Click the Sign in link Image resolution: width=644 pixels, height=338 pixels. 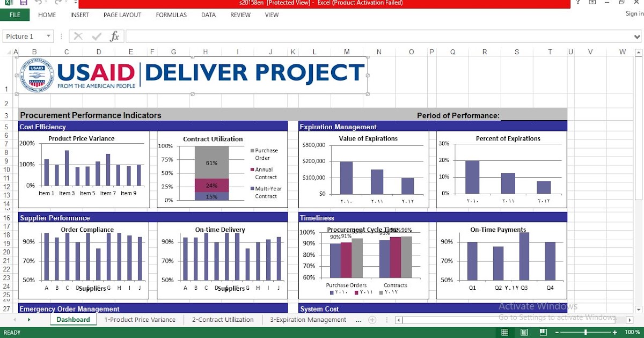click(633, 13)
